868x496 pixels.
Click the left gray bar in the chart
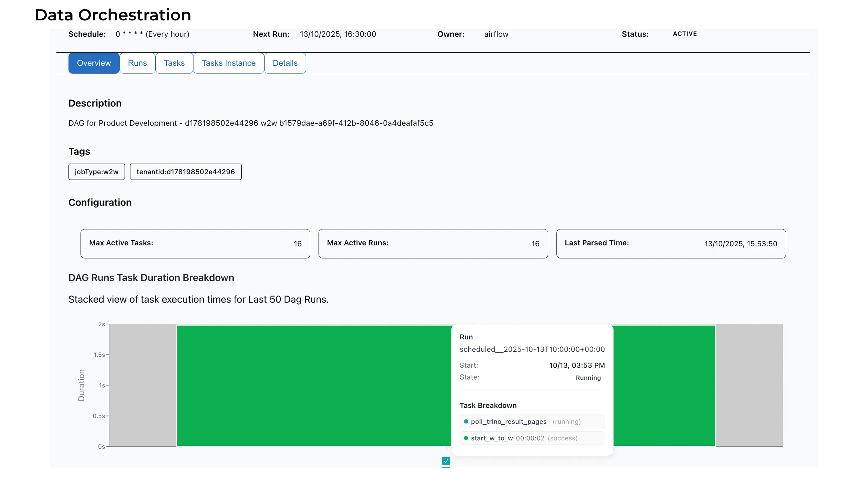142,385
